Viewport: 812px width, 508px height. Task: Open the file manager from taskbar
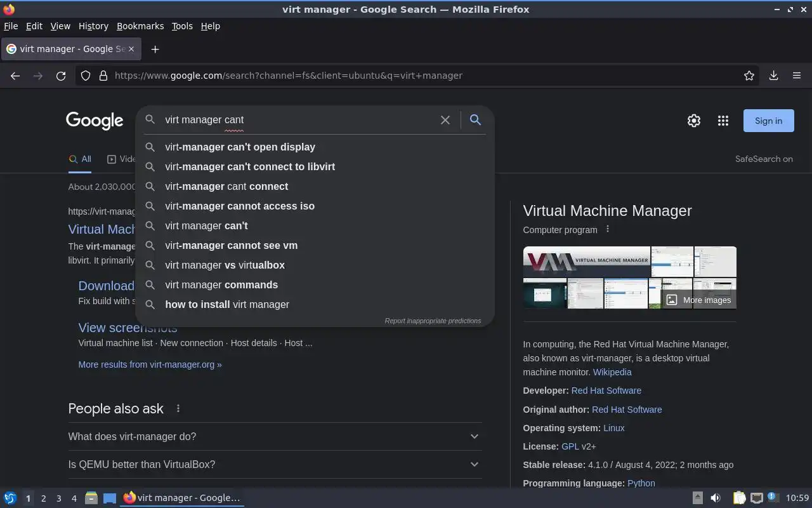tap(91, 498)
